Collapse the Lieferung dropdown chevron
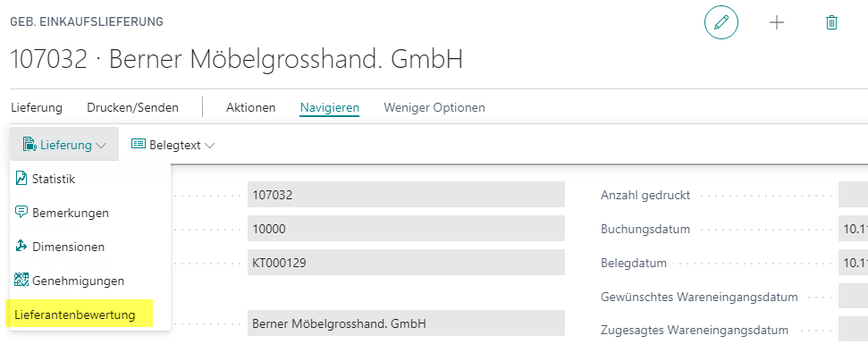The width and height of the screenshot is (868, 344). 101,146
